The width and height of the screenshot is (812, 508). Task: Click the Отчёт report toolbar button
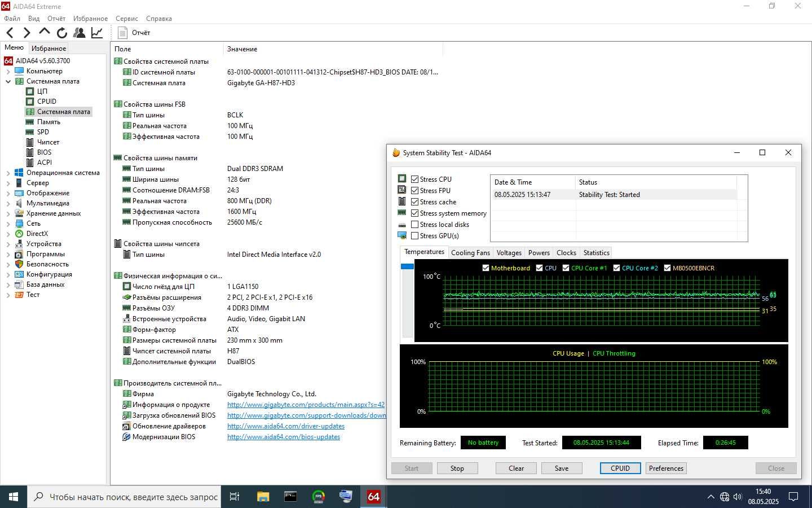coord(134,33)
